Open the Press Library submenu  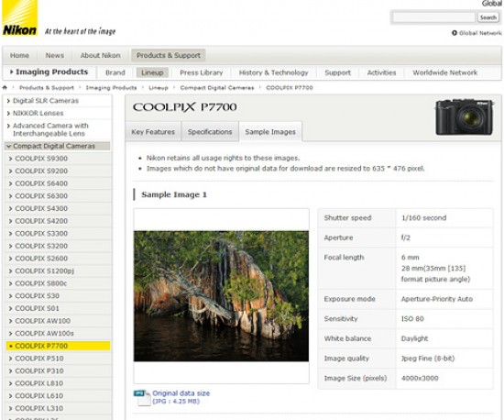202,72
